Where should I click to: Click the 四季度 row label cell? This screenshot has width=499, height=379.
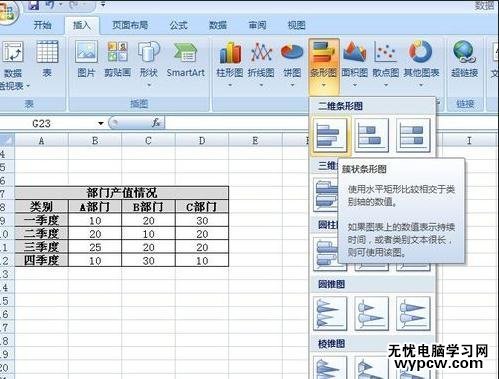(x=42, y=260)
